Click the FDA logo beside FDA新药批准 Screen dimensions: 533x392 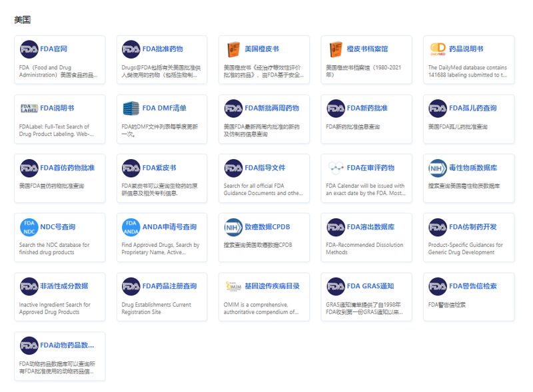click(x=336, y=108)
